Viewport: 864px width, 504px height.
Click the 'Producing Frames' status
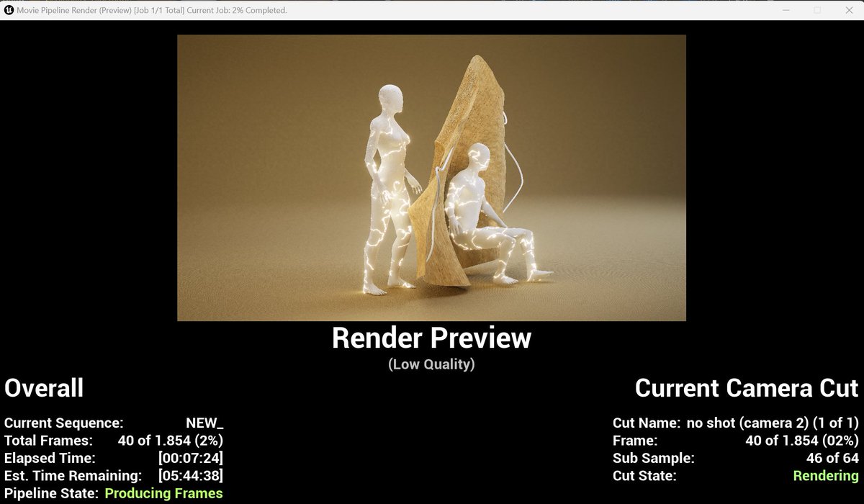[x=164, y=493]
